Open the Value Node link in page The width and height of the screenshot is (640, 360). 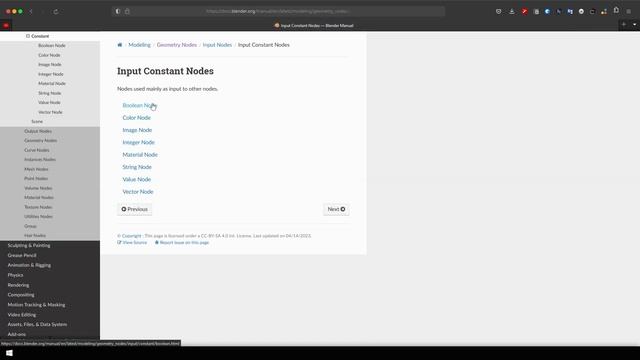(x=136, y=179)
